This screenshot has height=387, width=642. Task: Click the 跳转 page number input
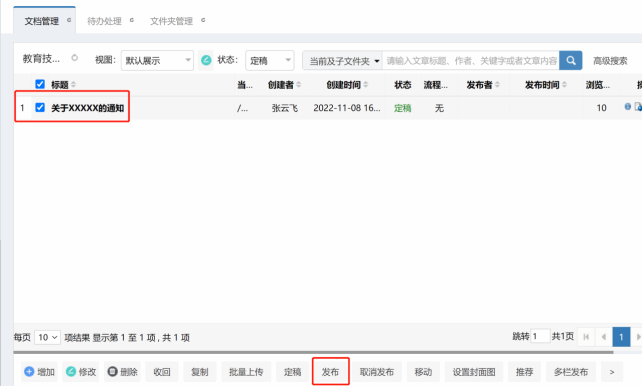[x=540, y=337]
